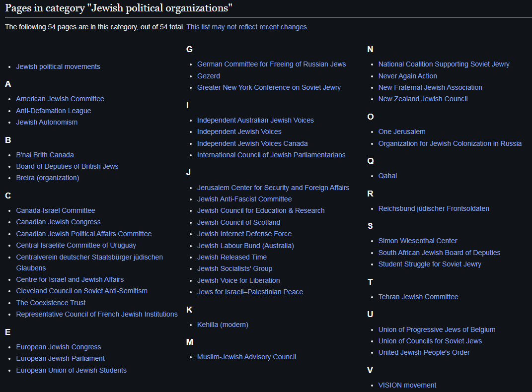Screen dimensions: 532x392
Task: Open the Anti-Defamation League page
Action: 53,111
